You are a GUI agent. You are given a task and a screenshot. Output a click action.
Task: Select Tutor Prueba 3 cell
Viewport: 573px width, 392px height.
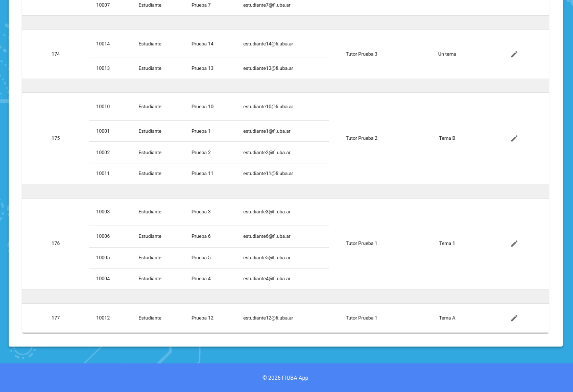pyautogui.click(x=361, y=54)
